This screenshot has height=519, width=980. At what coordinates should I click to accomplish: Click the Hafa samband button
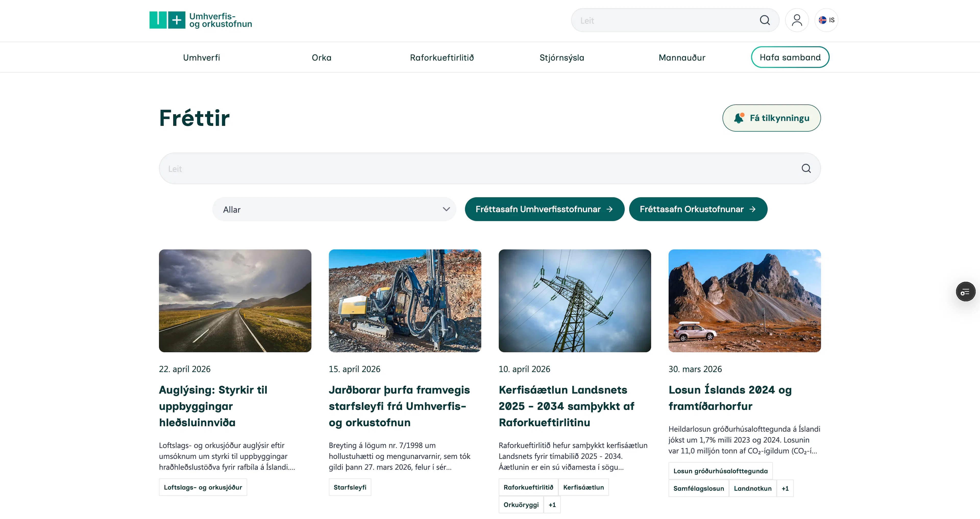click(x=790, y=57)
